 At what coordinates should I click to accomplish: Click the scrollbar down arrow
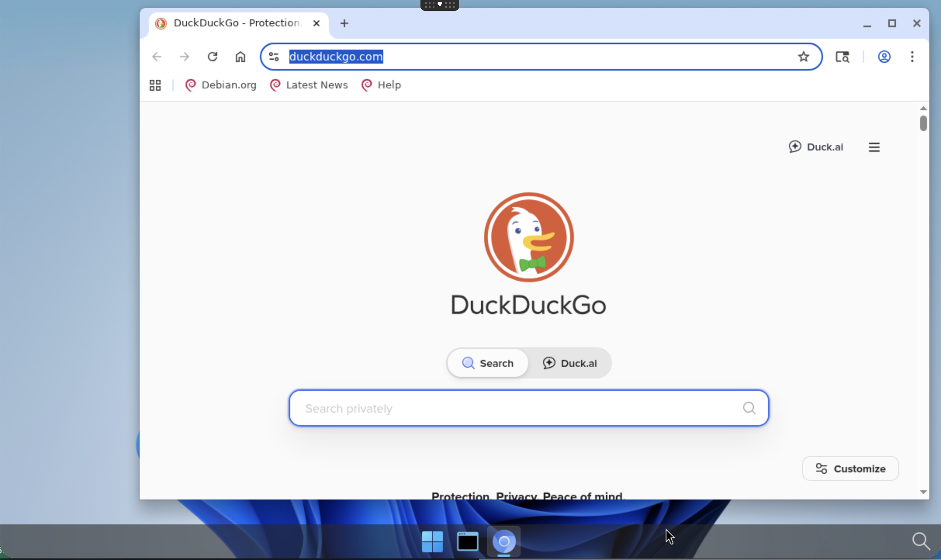(923, 492)
